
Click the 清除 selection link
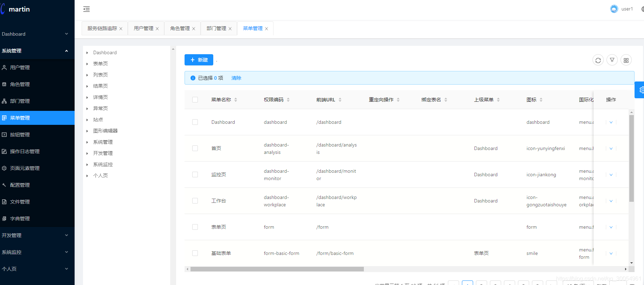[236, 78]
